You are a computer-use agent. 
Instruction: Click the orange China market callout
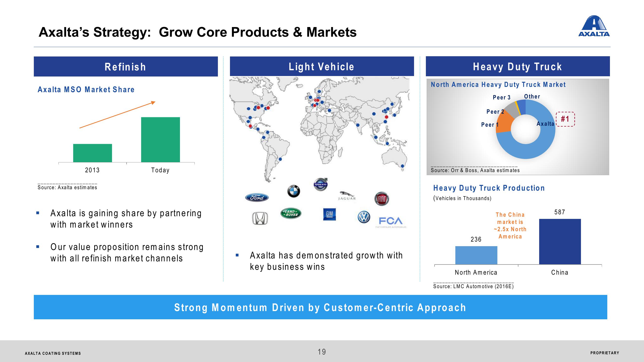(x=510, y=226)
